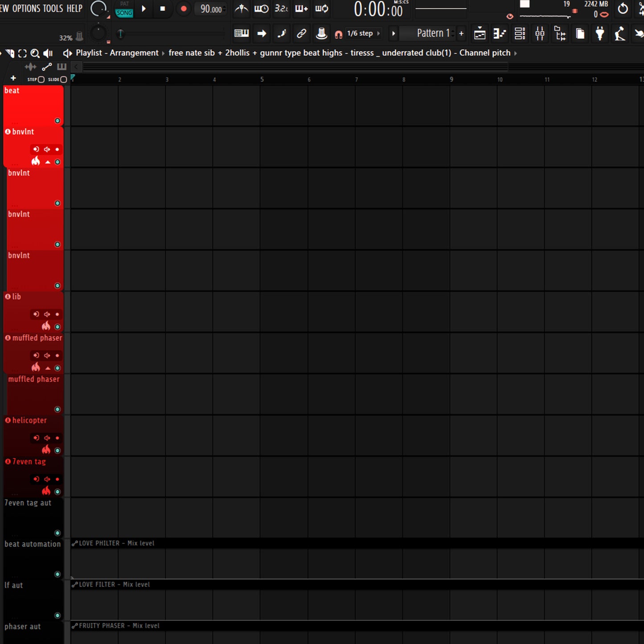
Task: Show patterns piano filter icon
Action: 62,67
